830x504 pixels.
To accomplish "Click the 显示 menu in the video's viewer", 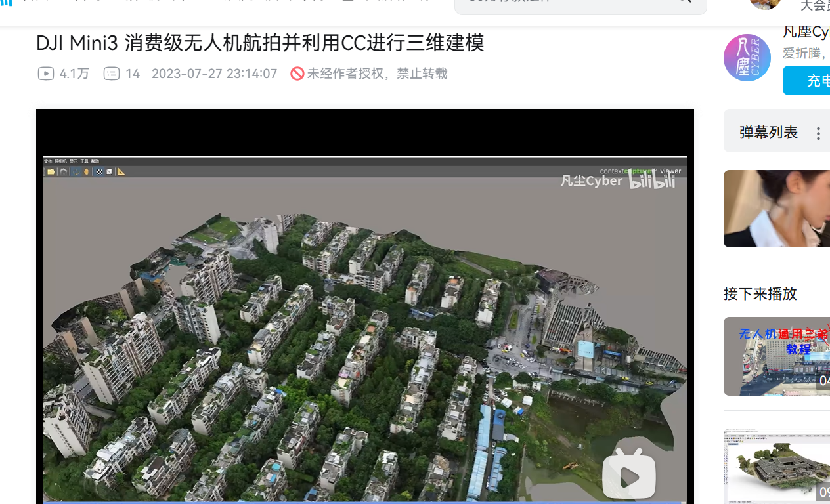I will 74,161.
